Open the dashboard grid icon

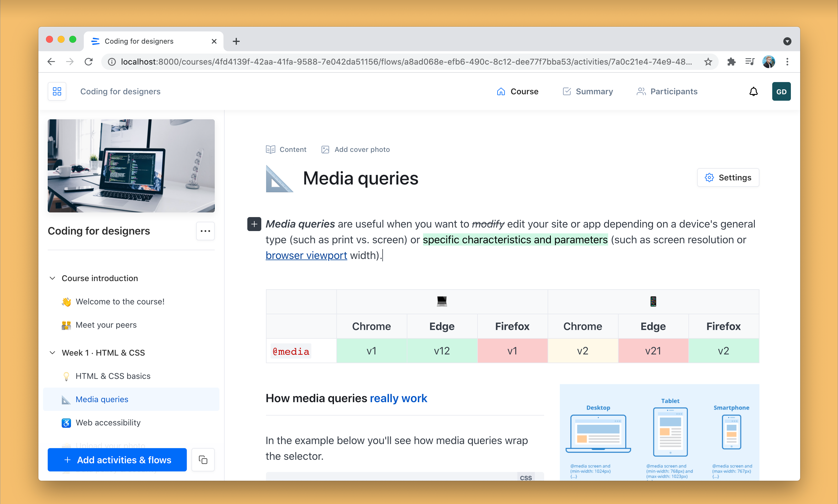pos(57,91)
